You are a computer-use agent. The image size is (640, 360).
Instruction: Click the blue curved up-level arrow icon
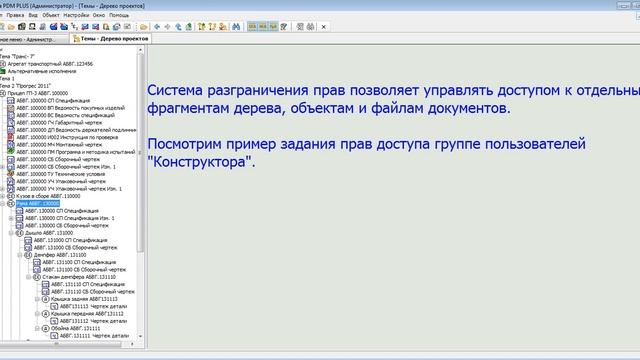coord(178,27)
